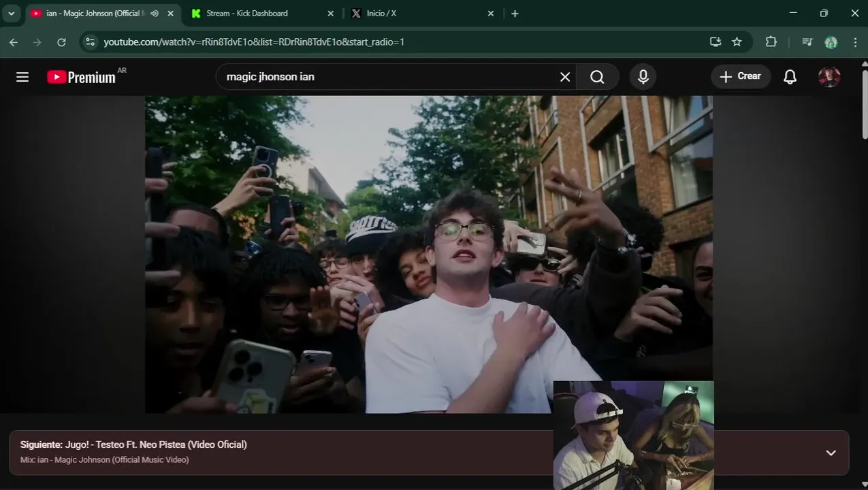Screen dimensions: 868x490
Task: Open account avatar menu
Action: coord(829,77)
